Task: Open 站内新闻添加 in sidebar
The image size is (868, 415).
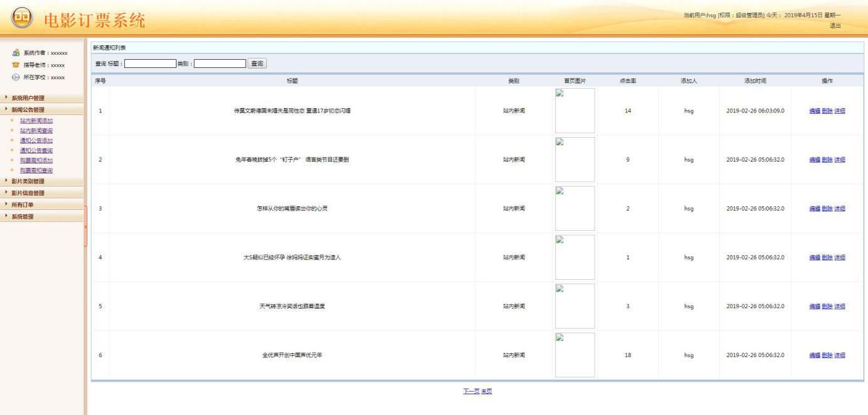Action: click(x=36, y=120)
